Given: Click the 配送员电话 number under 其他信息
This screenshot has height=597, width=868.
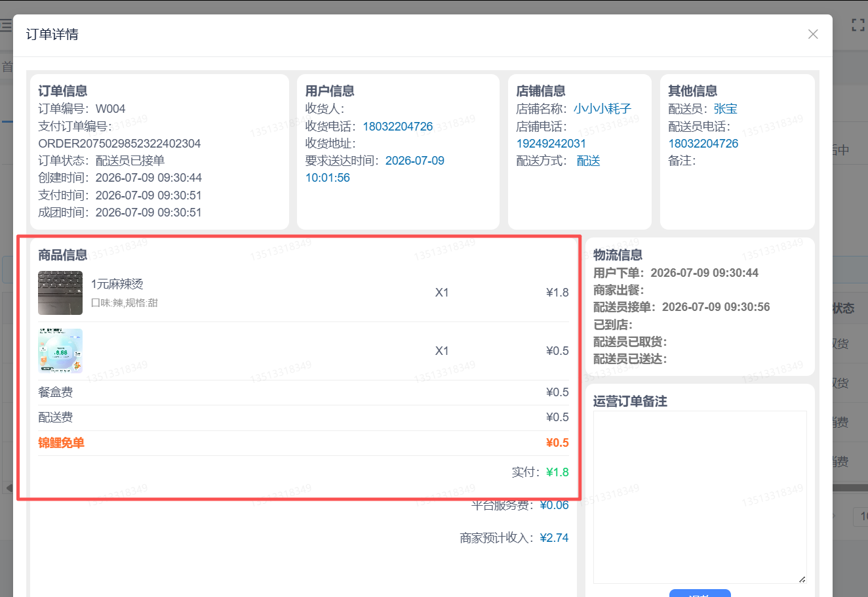Looking at the screenshot, I should 703,144.
